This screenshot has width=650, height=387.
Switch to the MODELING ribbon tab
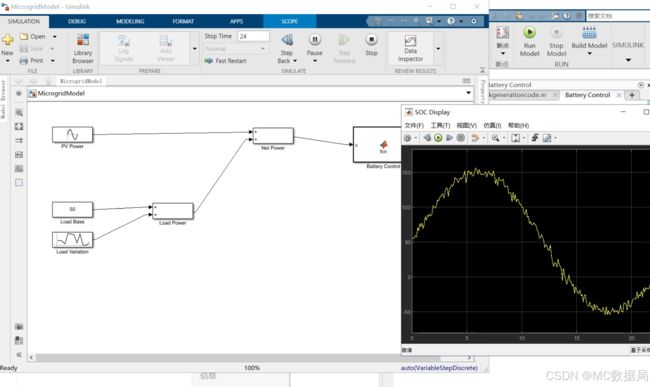click(130, 21)
